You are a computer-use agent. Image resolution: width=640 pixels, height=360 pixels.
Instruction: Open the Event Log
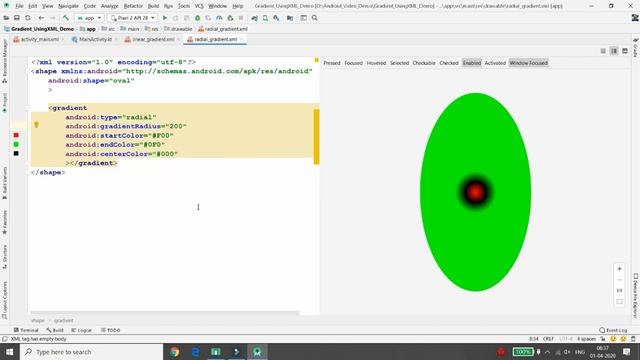click(613, 330)
